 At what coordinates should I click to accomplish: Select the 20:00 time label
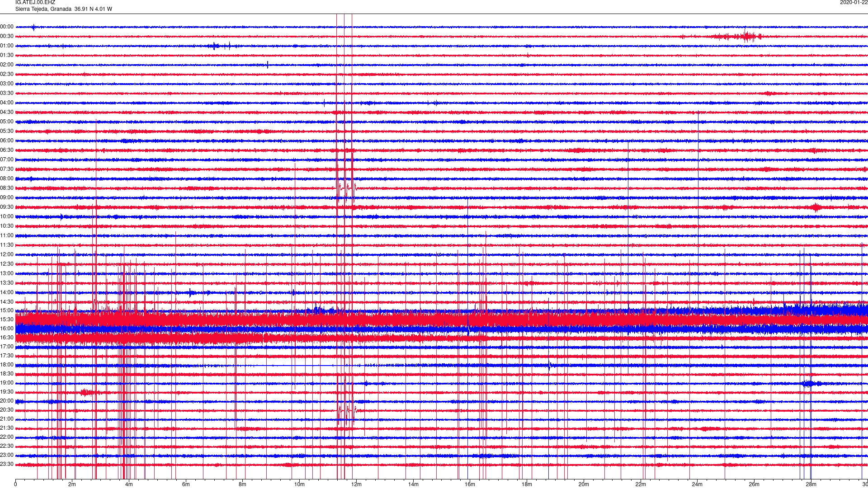pyautogui.click(x=7, y=401)
